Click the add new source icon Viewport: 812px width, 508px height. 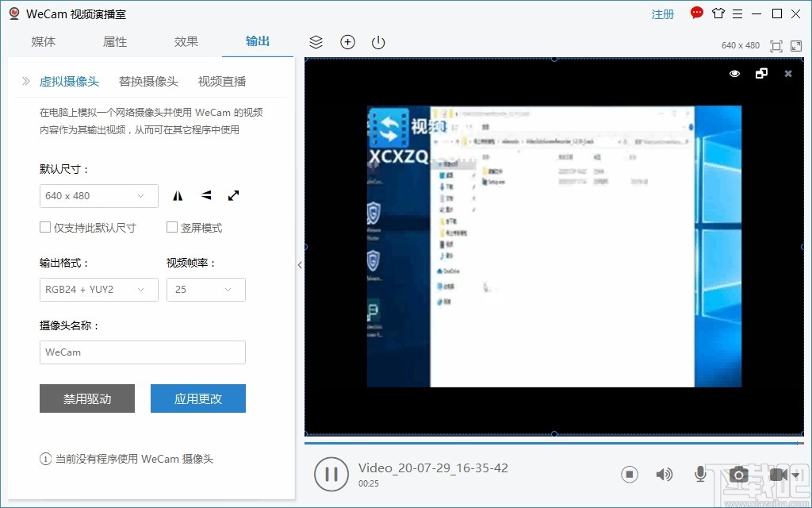(x=347, y=42)
